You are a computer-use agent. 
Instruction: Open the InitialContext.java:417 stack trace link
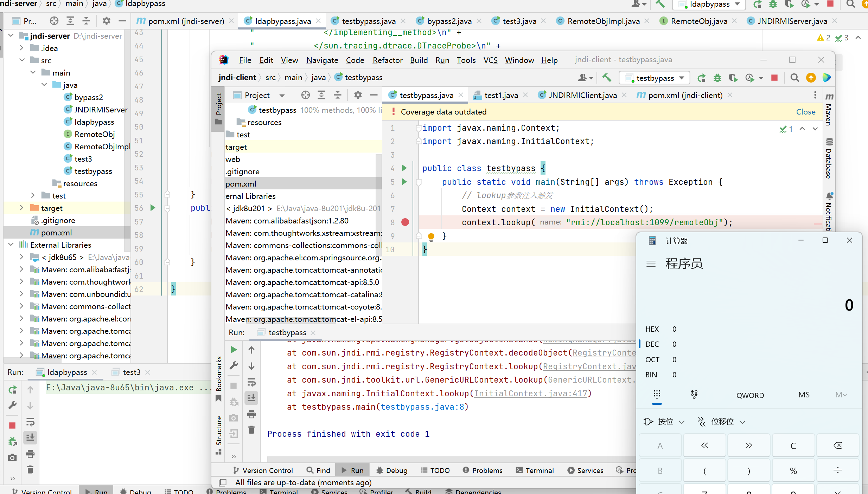click(x=531, y=394)
